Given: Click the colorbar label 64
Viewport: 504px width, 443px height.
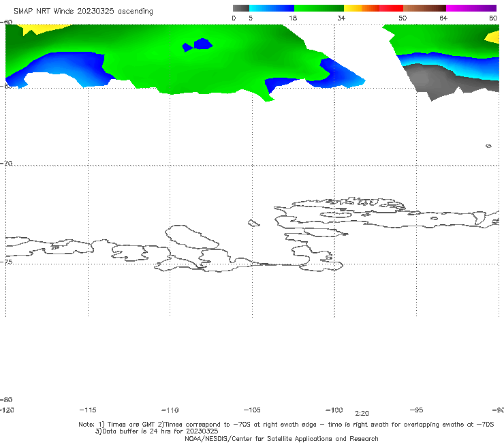Looking at the screenshot, I should (x=443, y=18).
